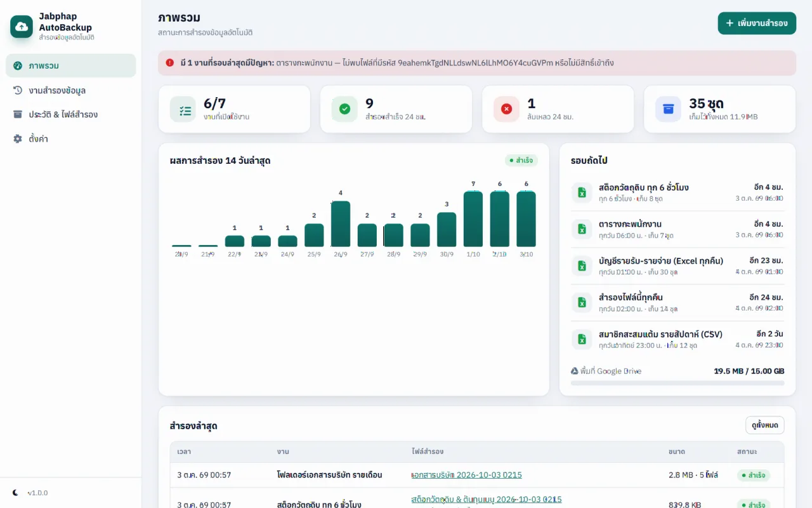This screenshot has height=508, width=812.
Task: Click the Google Drive storage usage bar
Action: click(678, 383)
